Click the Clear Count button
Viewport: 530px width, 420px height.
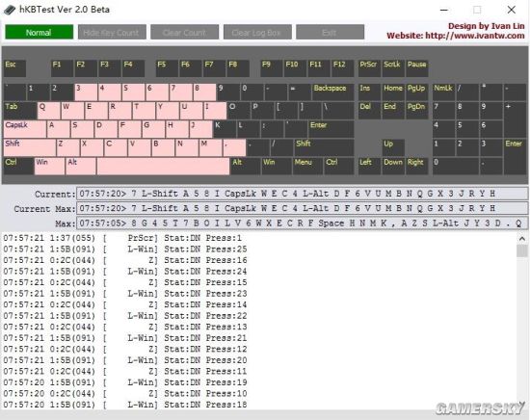[185, 33]
